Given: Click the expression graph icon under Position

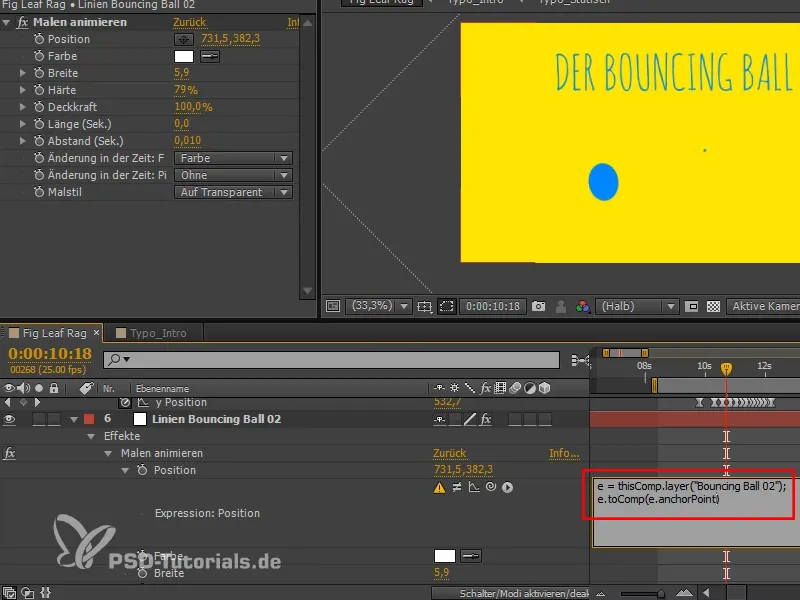Looking at the screenshot, I should pos(475,488).
